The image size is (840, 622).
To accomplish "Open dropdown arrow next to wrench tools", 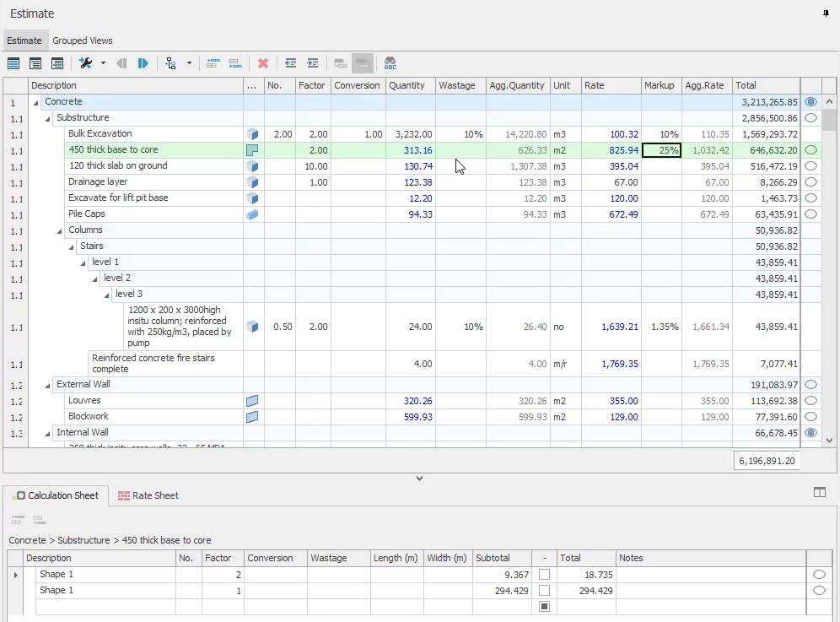I will [x=103, y=63].
